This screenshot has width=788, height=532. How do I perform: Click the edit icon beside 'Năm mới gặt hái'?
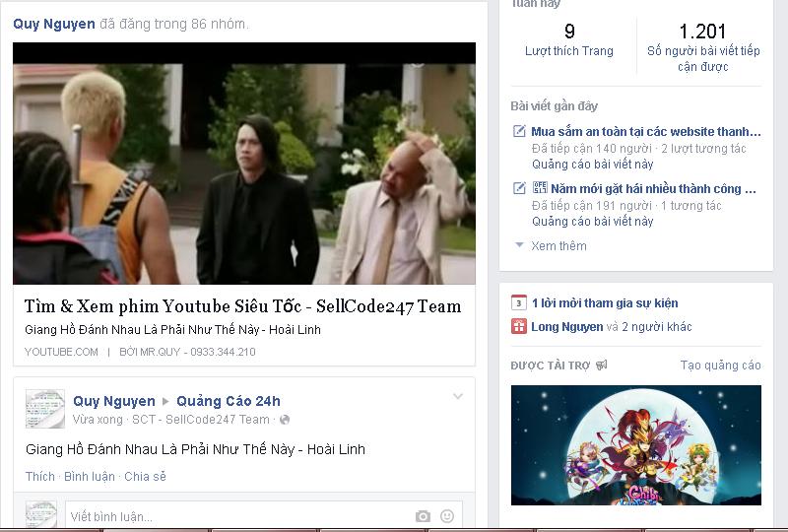coord(519,188)
